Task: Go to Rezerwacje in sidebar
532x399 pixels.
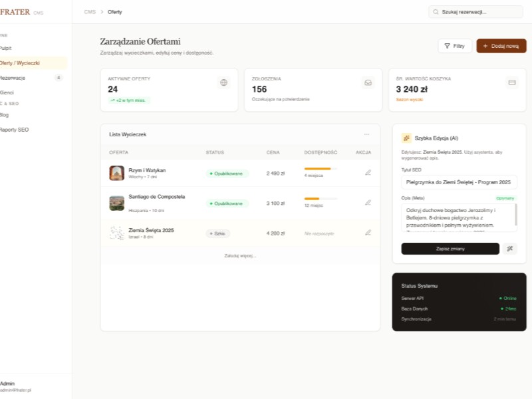Action: (13, 78)
